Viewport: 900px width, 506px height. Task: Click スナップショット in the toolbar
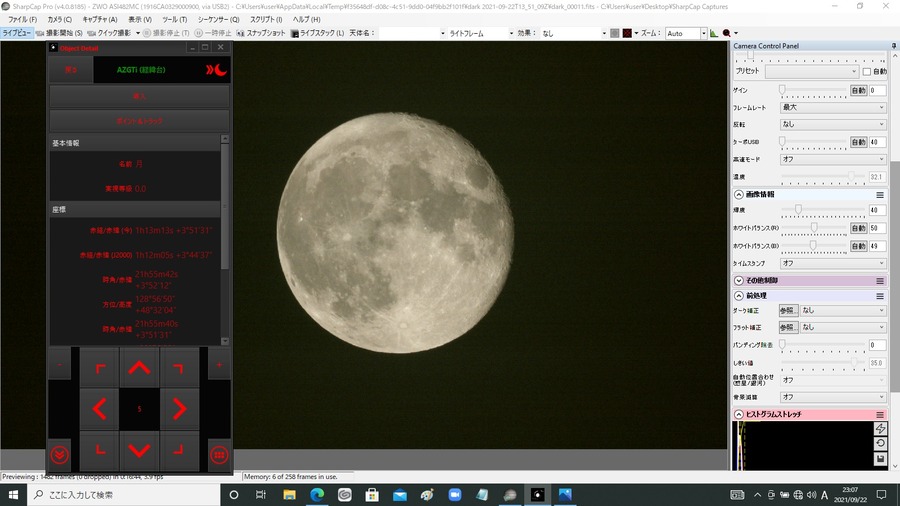click(x=261, y=33)
